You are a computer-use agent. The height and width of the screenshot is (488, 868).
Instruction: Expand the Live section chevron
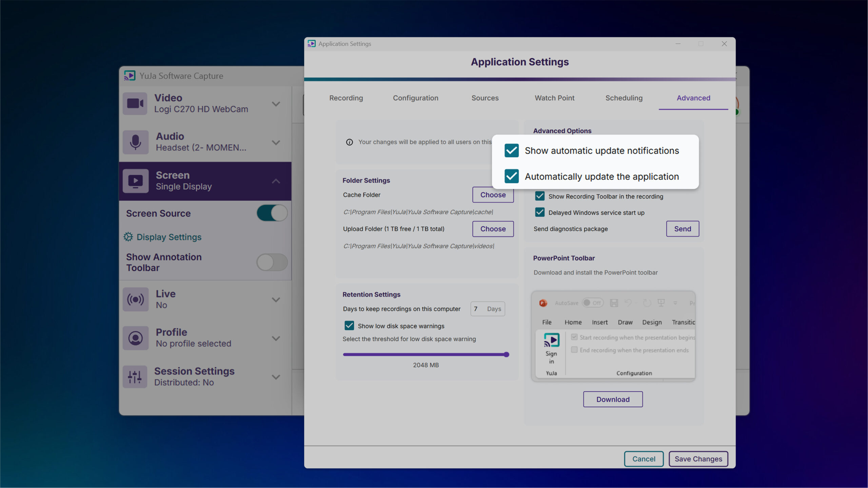[276, 300]
